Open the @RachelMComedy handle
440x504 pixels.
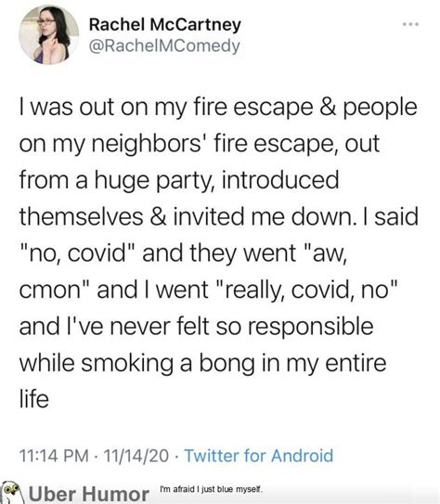164,45
